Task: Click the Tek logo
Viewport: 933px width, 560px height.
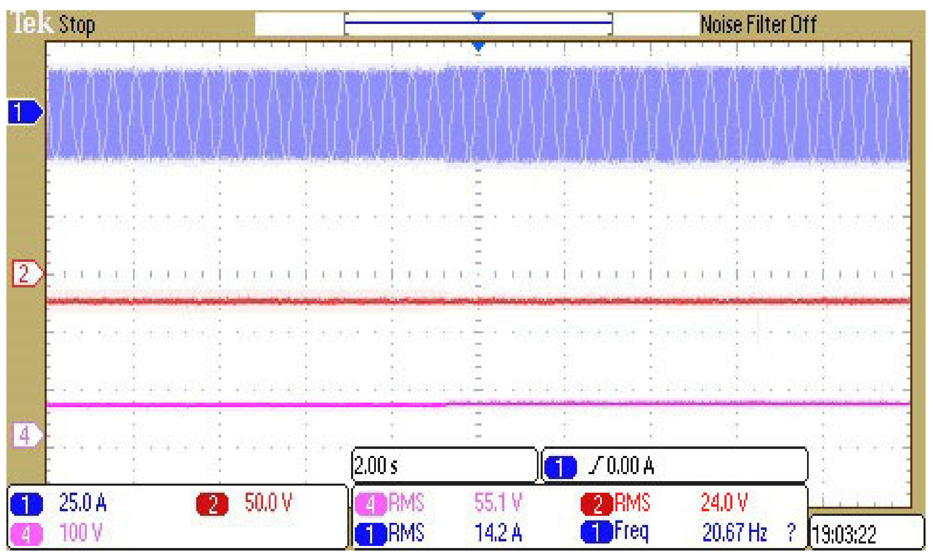Action: coord(31,23)
